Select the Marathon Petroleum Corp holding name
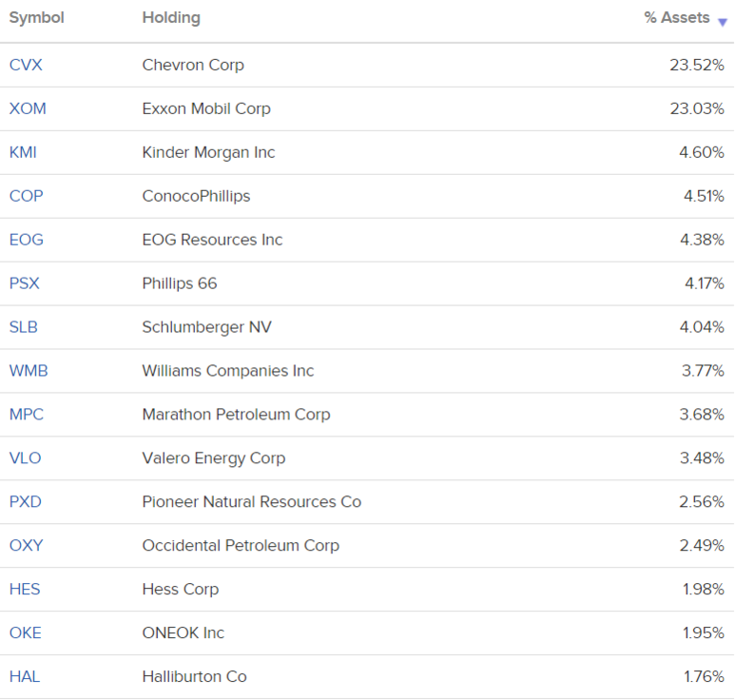 tap(236, 414)
